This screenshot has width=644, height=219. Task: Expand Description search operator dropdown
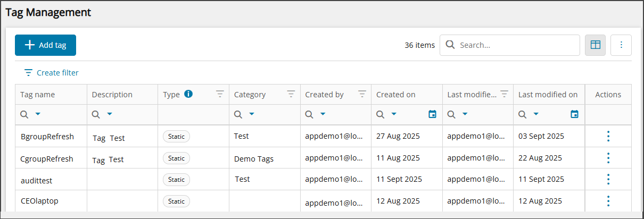(110, 114)
